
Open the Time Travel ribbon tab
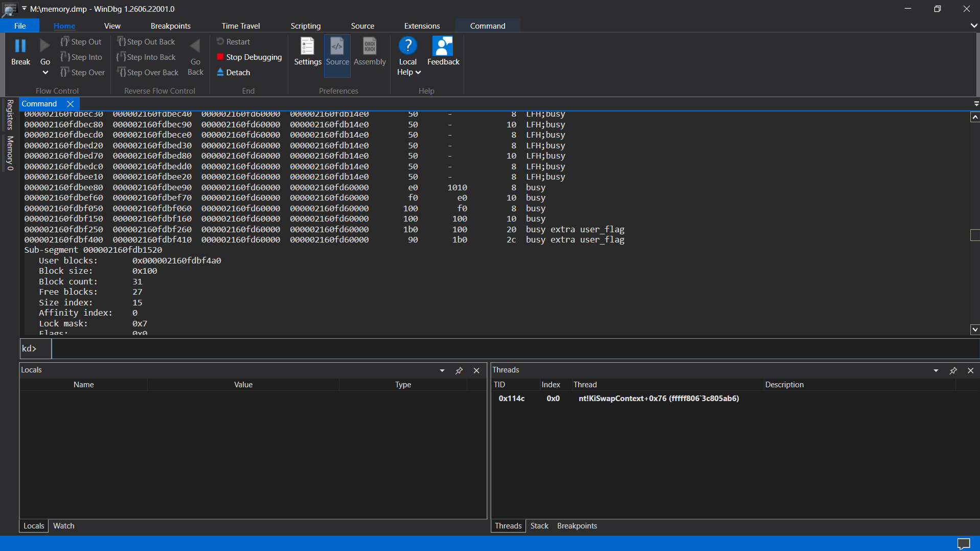(x=241, y=26)
